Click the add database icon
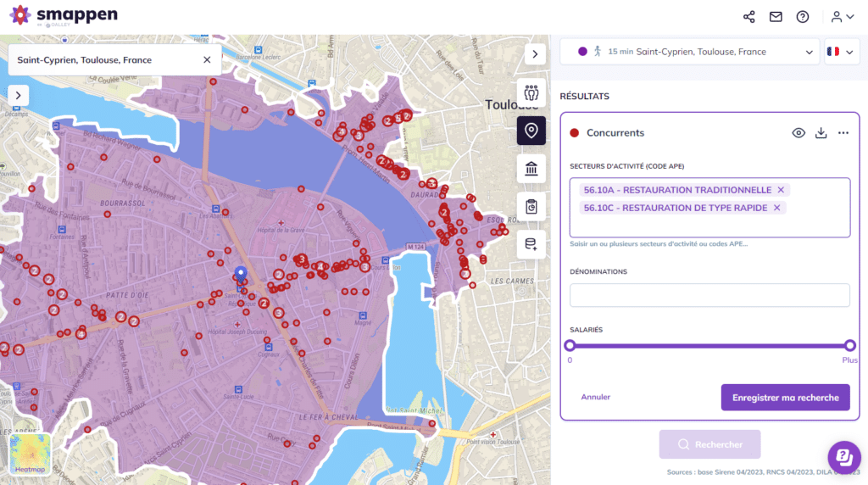 click(531, 244)
